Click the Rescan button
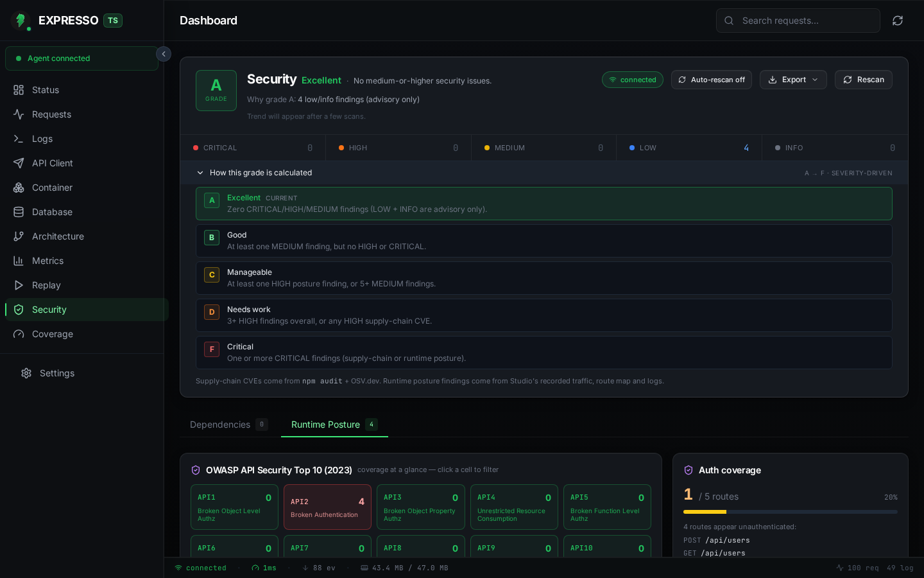924x578 pixels. click(x=864, y=80)
